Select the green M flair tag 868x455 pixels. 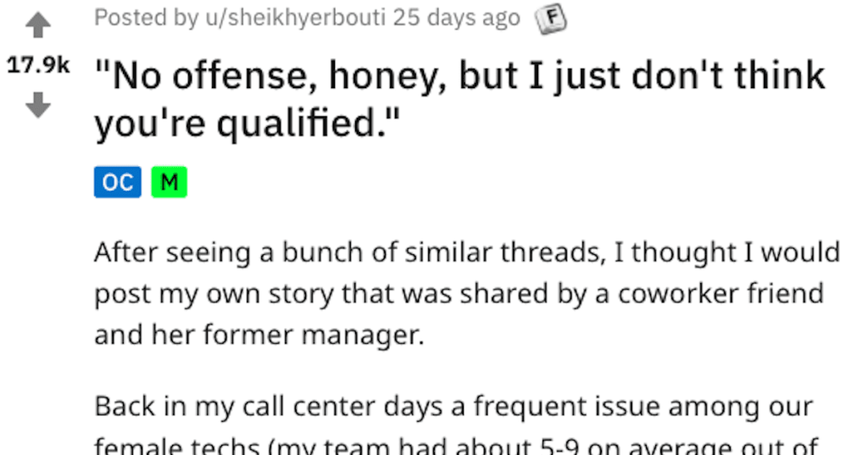click(170, 182)
